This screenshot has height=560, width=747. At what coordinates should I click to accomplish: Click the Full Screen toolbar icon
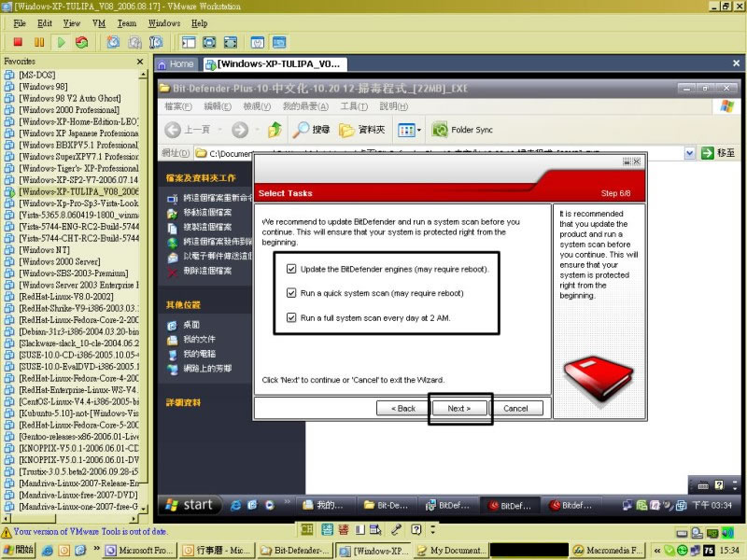tap(231, 42)
